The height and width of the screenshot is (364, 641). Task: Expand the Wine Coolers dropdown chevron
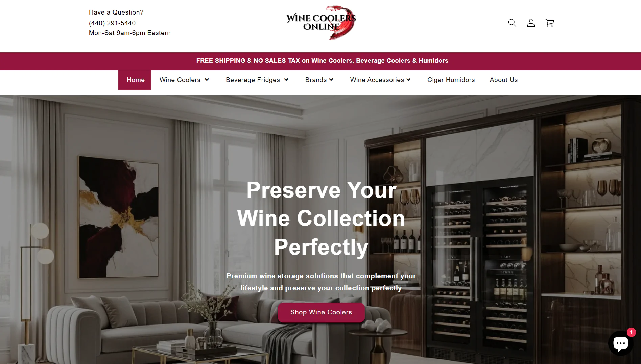(207, 80)
